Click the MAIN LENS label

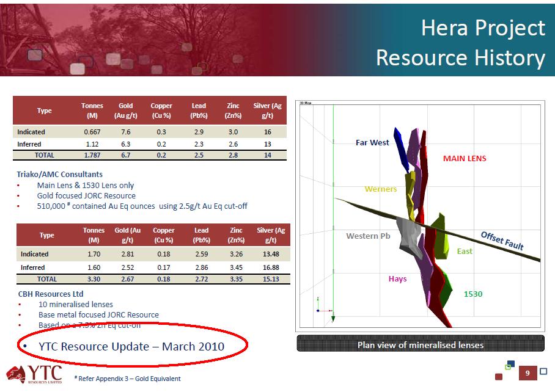tap(464, 158)
